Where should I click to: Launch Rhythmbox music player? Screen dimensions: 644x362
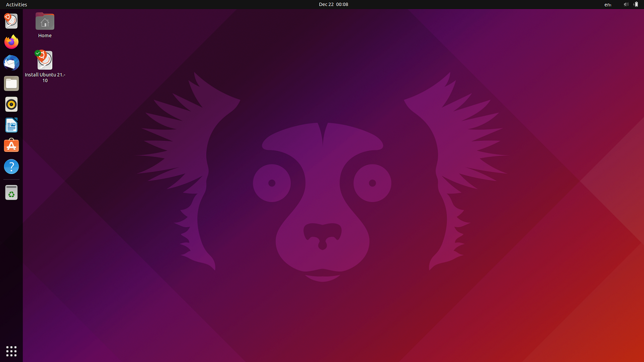(x=11, y=105)
